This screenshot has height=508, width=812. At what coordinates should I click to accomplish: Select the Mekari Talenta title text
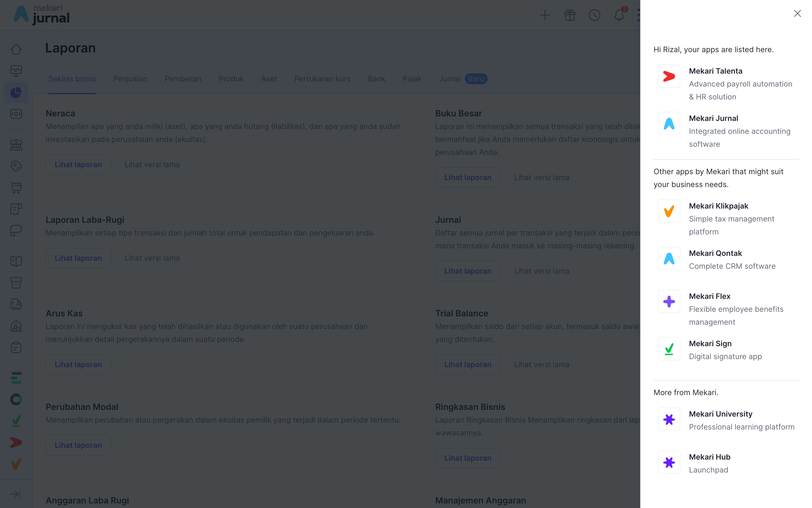tap(715, 71)
